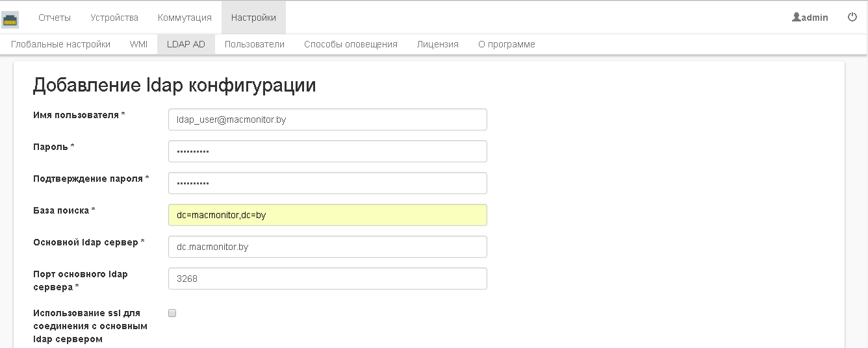Image resolution: width=868 pixels, height=348 pixels.
Task: Switch to Глобальные настройки tab
Action: click(60, 44)
